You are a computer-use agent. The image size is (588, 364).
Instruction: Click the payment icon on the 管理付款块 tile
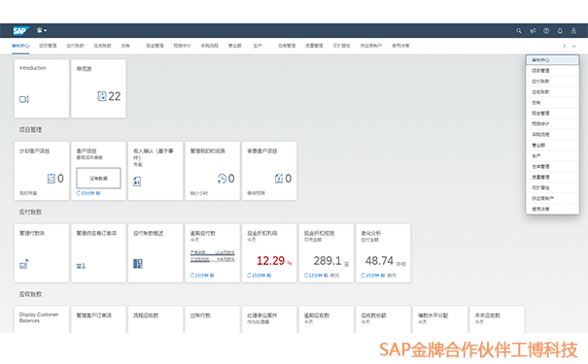coord(24,264)
